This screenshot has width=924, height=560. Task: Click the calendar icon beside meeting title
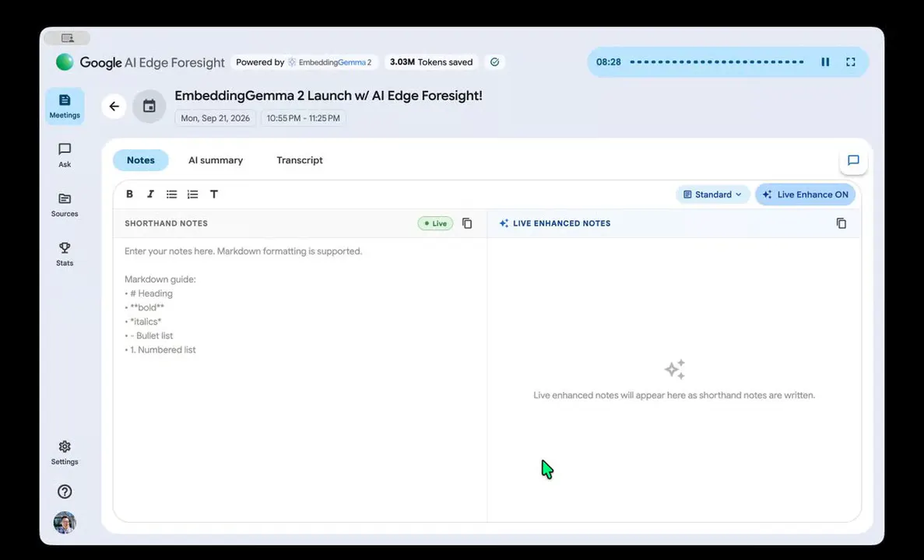point(149,107)
